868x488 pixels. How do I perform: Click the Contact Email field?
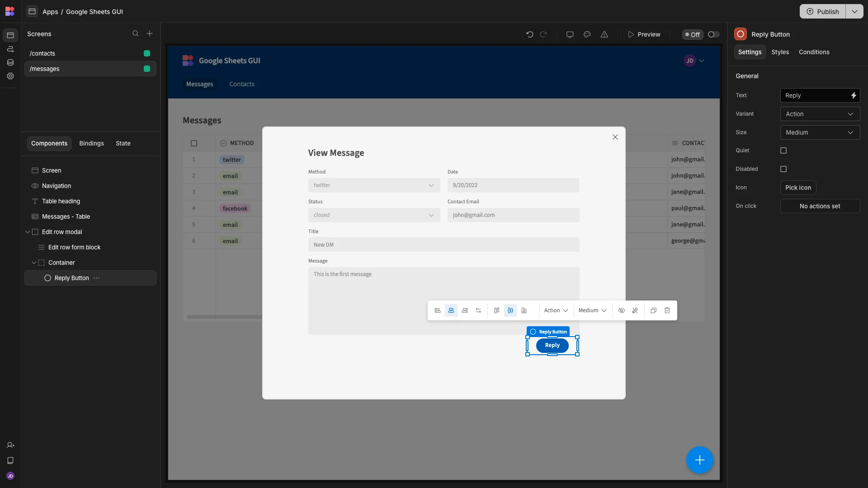point(513,215)
